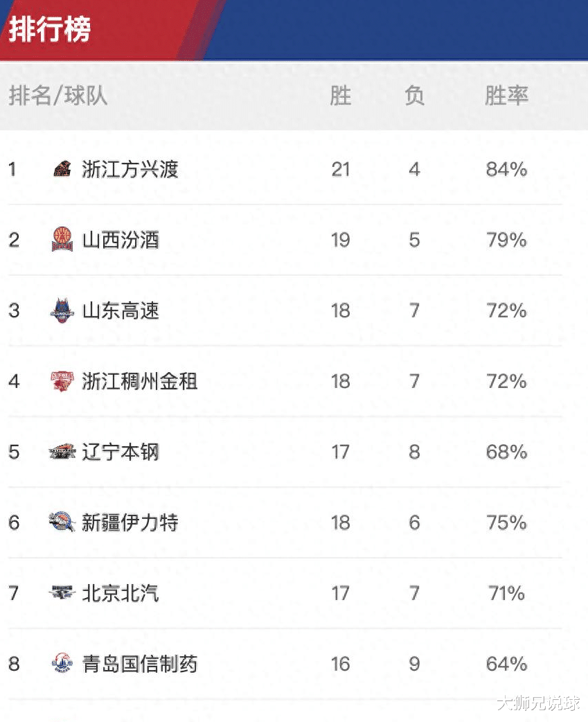Click the 浙江稠州金租 team logo
This screenshot has width=588, height=722.
[x=62, y=381]
